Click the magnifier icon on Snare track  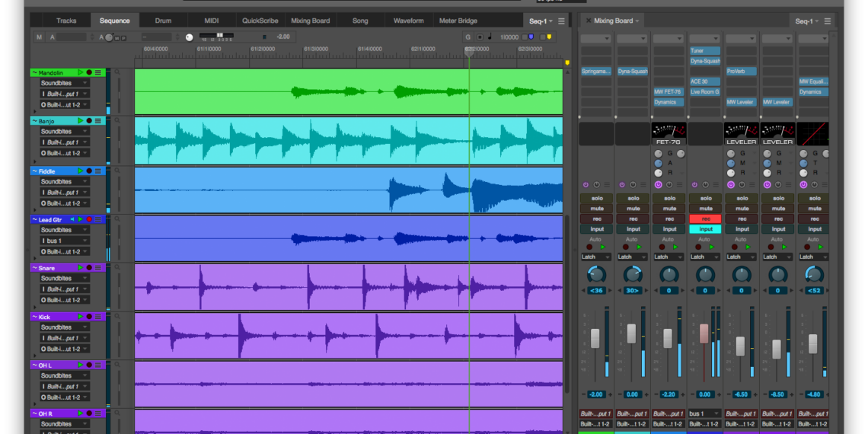pos(117,268)
